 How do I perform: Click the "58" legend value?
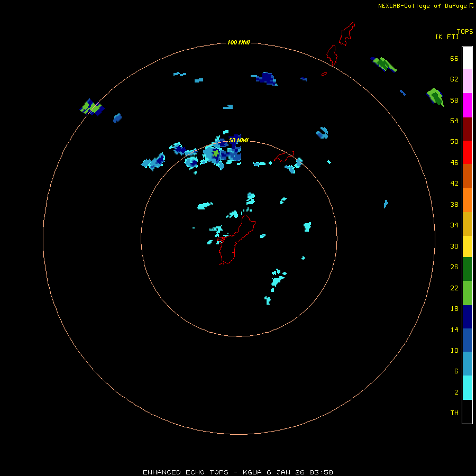[x=454, y=100]
